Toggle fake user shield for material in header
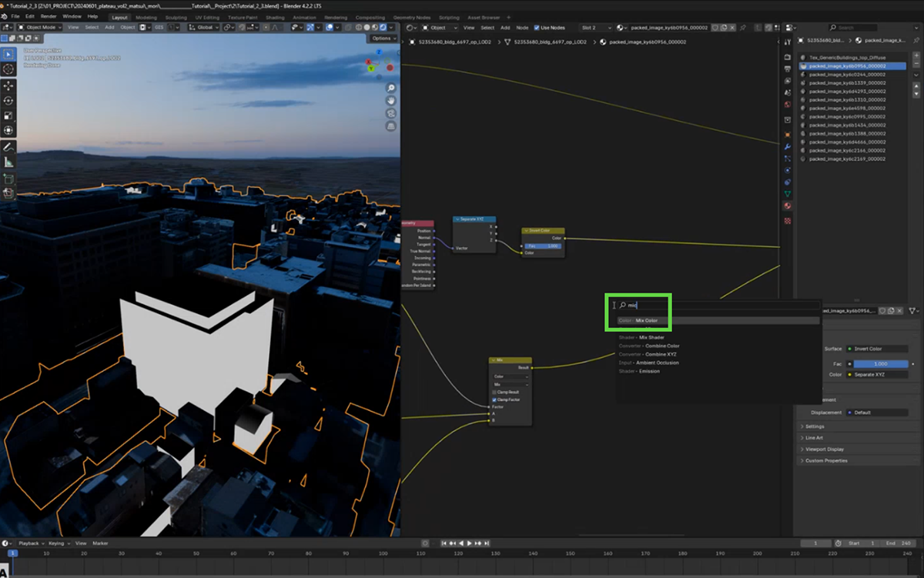The height and width of the screenshot is (578, 924). click(x=715, y=28)
